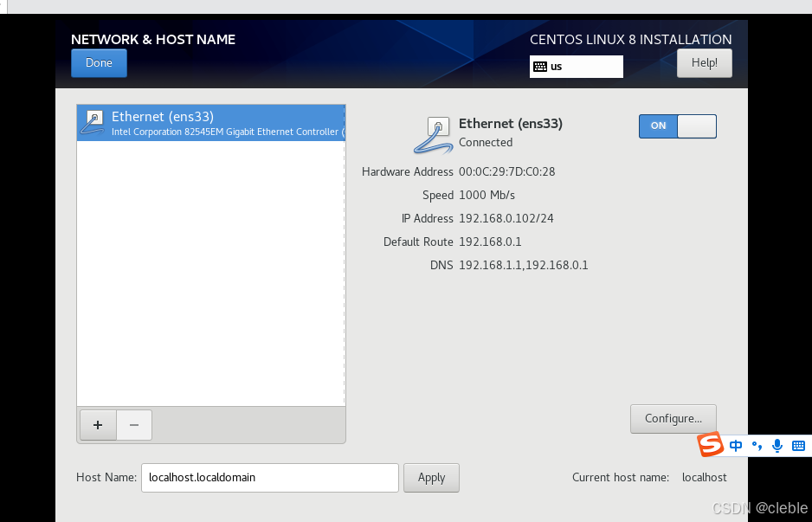Click the large Ethernet icon beside Connected
812x522 pixels.
point(433,135)
